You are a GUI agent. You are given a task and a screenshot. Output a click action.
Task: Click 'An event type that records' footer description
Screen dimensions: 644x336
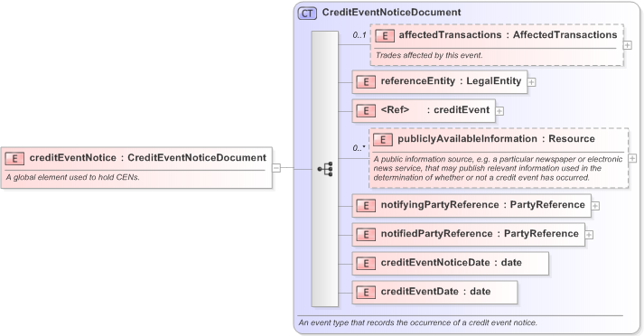click(417, 322)
